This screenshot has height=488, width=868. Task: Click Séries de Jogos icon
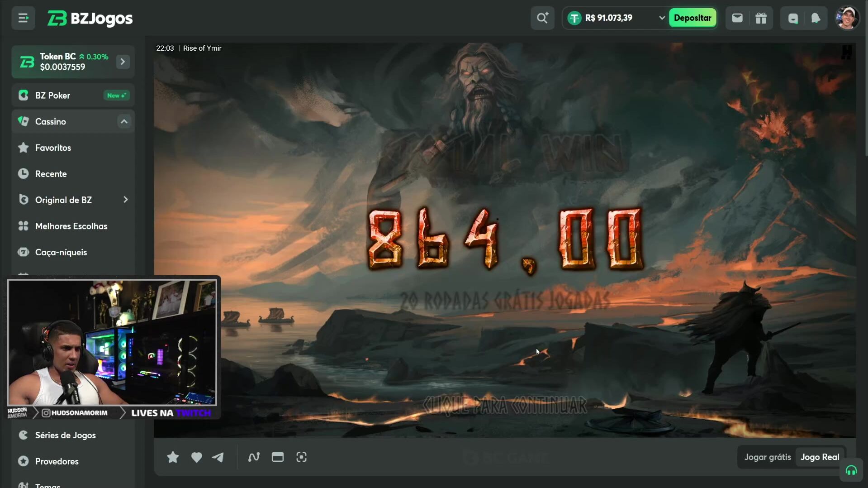click(x=23, y=435)
